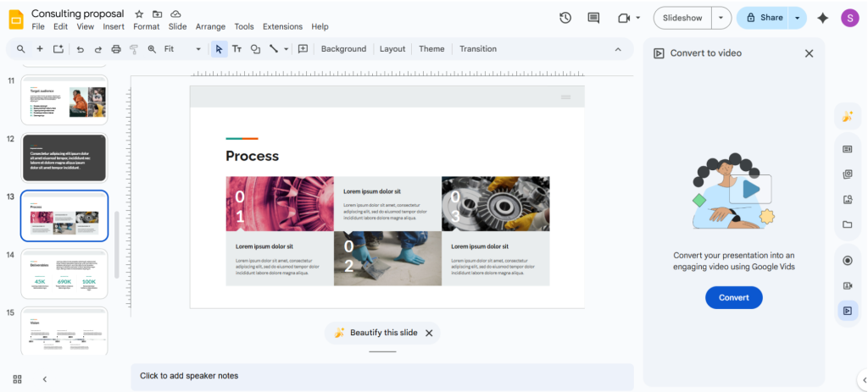Open the shape insert tool
868x392 pixels.
(x=255, y=49)
